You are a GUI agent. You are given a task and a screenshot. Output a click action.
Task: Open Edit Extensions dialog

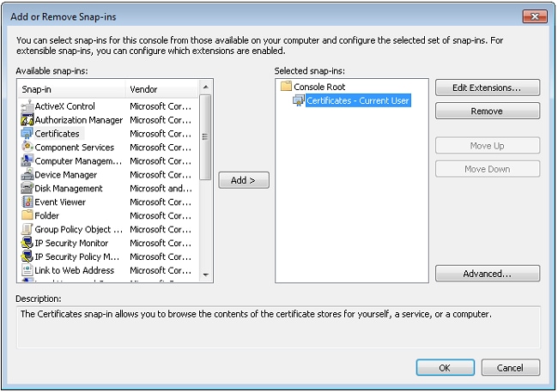coord(487,87)
